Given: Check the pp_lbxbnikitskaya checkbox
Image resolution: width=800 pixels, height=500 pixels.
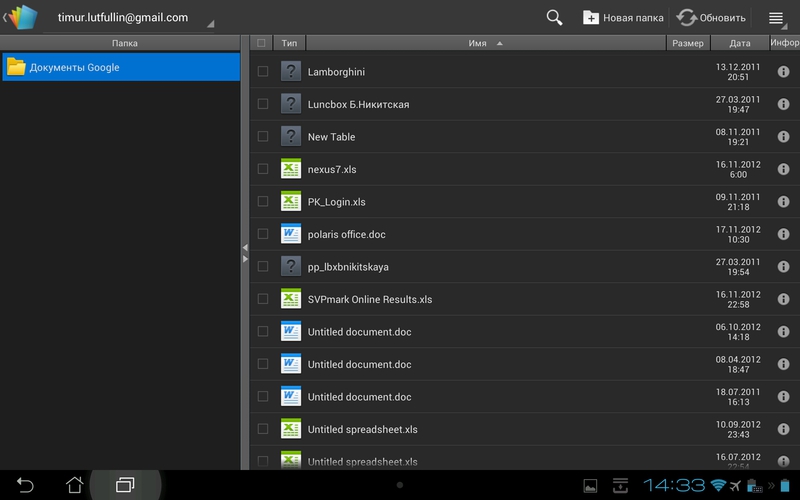Looking at the screenshot, I should click(x=263, y=266).
